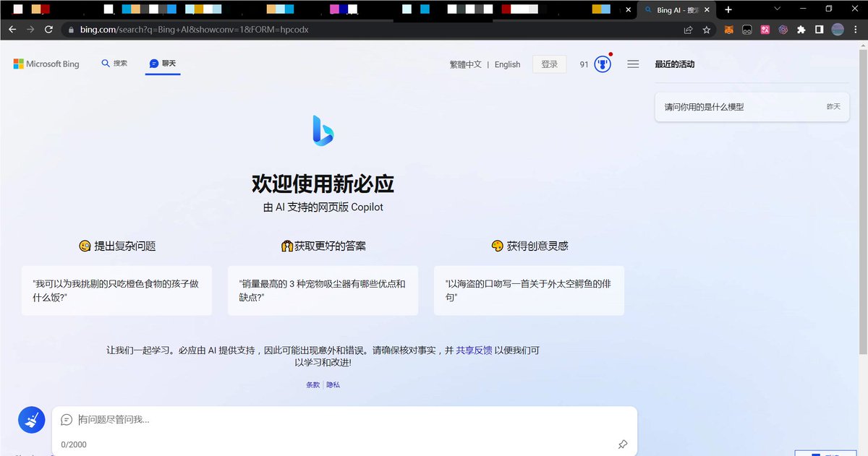The width and height of the screenshot is (868, 456).
Task: Click the 获得创意灵感 heading
Action: pos(529,246)
